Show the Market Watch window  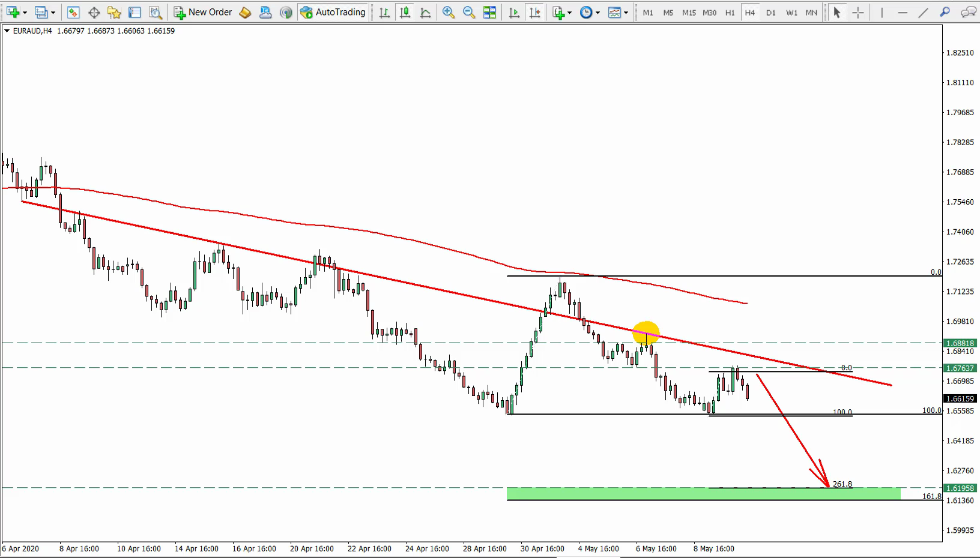73,12
